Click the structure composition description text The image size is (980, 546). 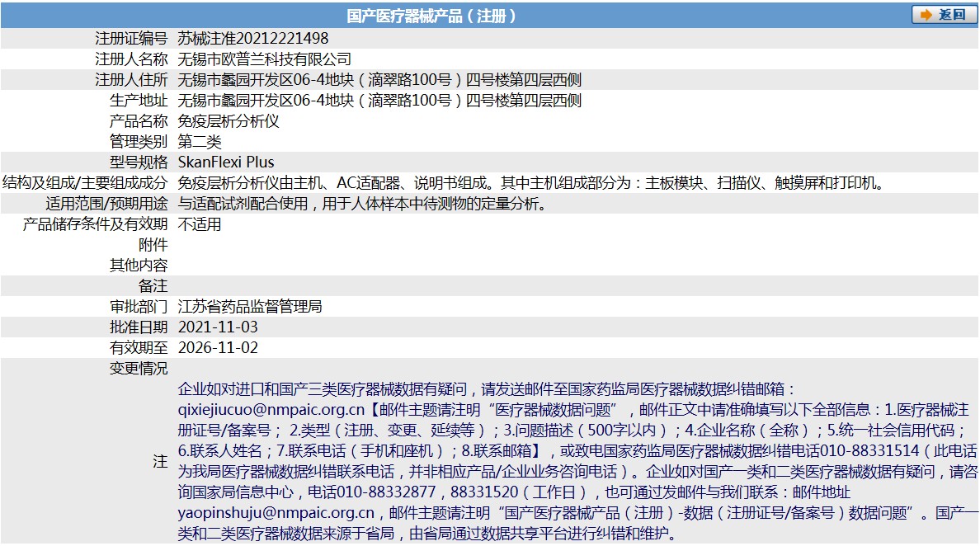(x=532, y=183)
